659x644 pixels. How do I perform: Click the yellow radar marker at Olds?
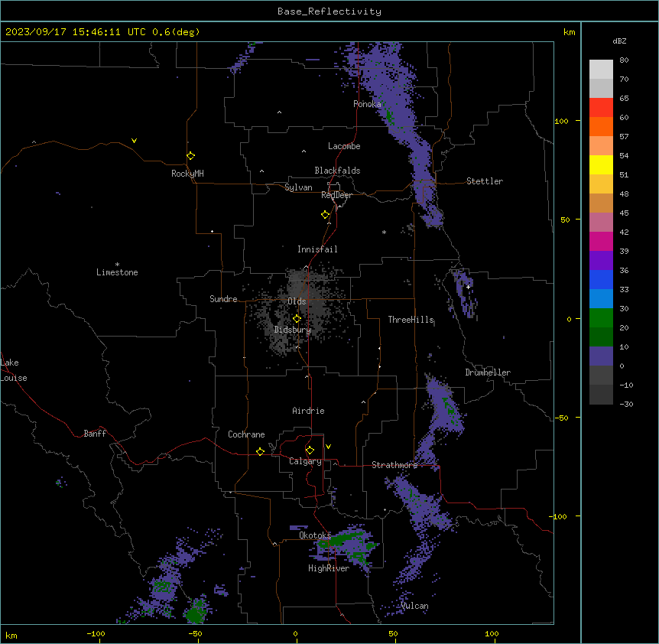(297, 319)
